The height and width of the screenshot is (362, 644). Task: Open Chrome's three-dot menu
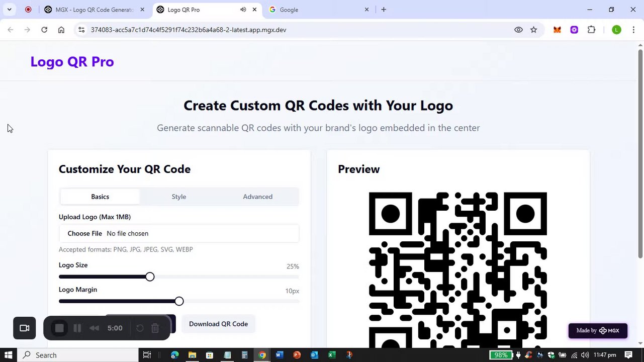pos(633,30)
